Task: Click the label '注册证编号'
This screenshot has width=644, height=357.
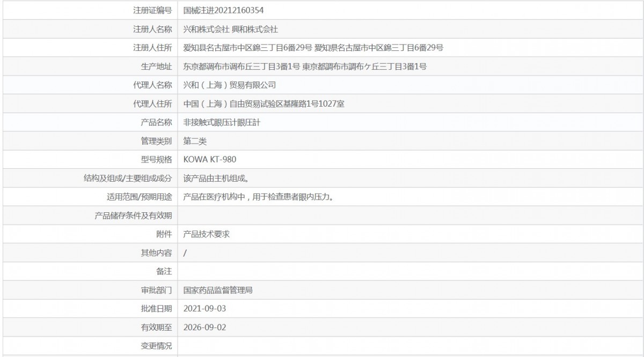Action: (x=153, y=10)
